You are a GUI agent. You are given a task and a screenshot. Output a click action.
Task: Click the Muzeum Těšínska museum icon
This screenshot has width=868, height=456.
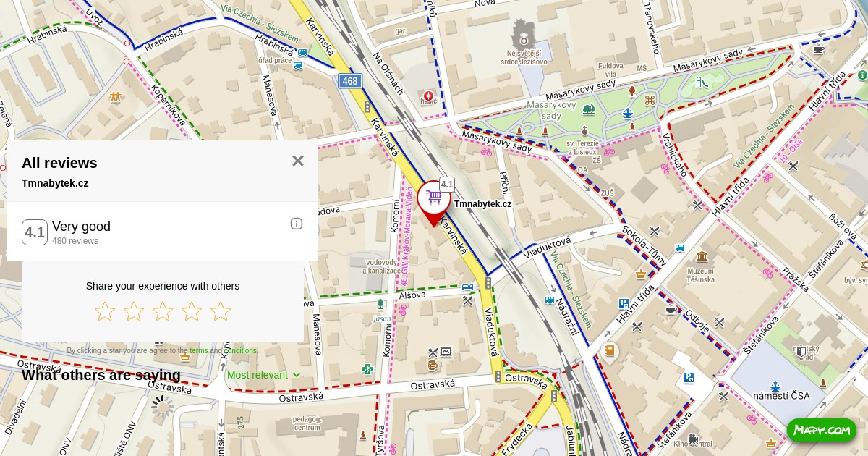[x=702, y=256]
